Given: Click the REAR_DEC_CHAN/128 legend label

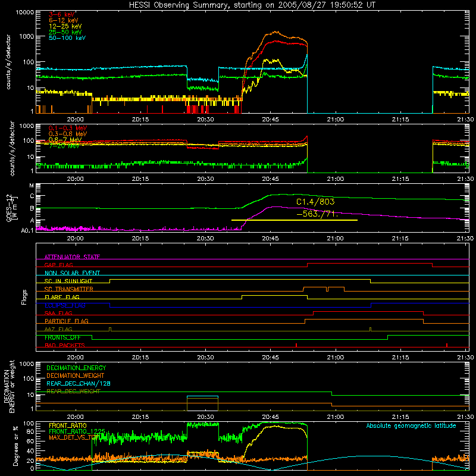Looking at the screenshot, I should 79,384.
